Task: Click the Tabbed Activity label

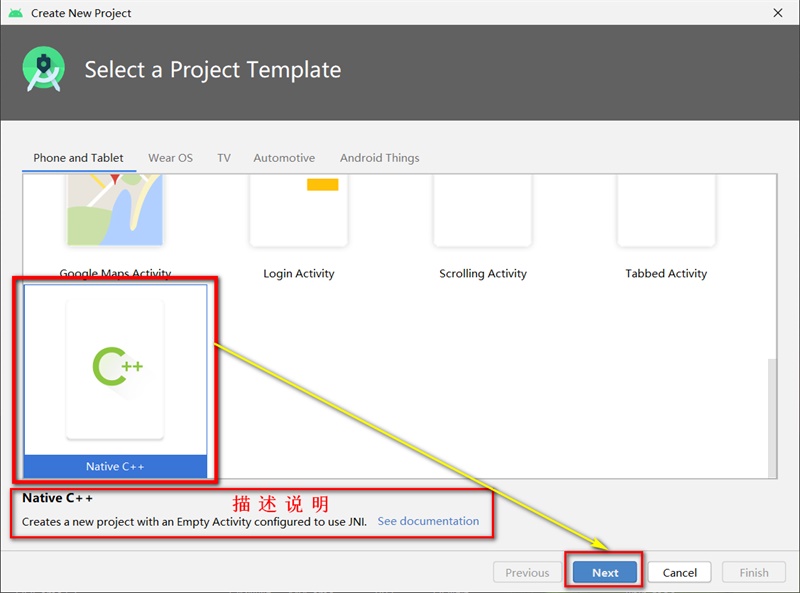Action: (x=666, y=274)
